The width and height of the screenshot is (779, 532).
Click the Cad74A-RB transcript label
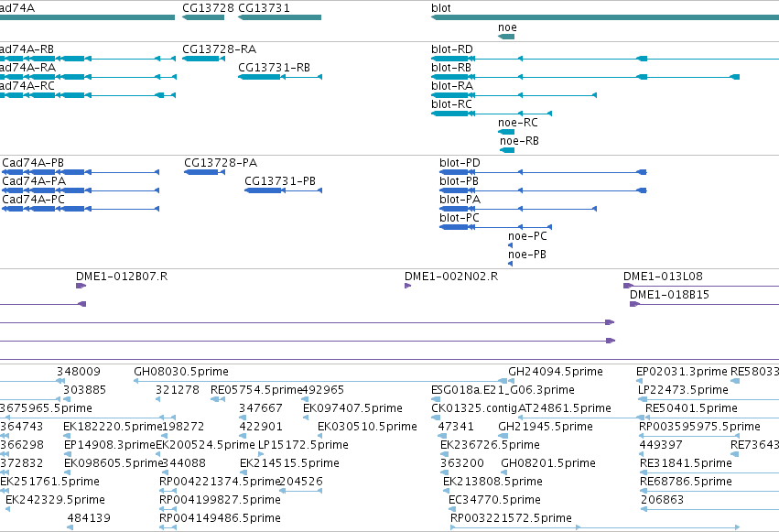point(27,49)
